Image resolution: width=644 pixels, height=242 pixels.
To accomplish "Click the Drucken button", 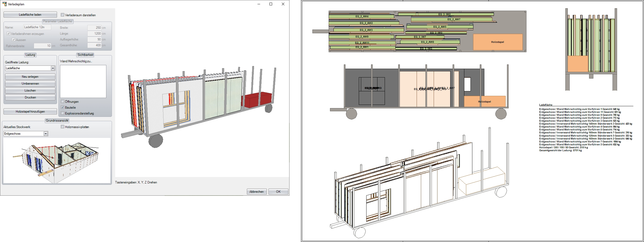I will (30, 97).
